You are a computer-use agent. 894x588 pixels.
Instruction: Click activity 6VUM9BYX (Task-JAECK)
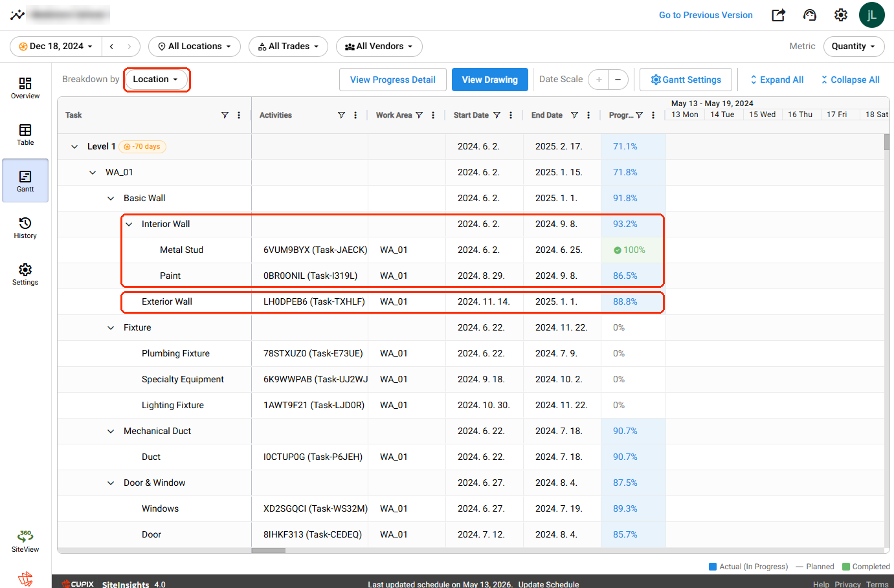[315, 250]
